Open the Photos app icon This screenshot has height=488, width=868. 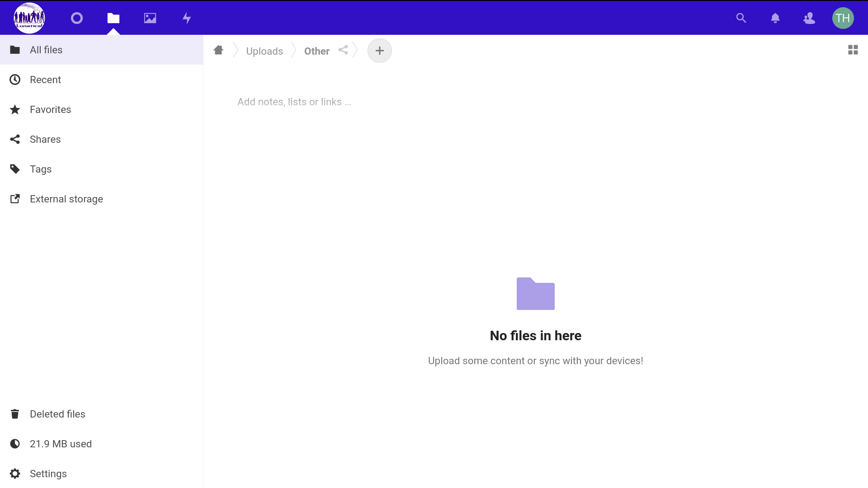point(150,18)
